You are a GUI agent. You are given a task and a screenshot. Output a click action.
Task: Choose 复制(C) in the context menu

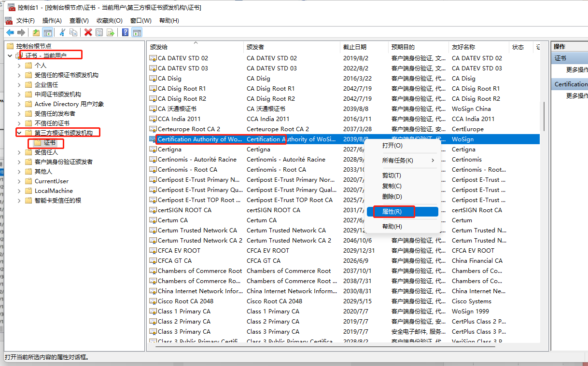pos(403,186)
